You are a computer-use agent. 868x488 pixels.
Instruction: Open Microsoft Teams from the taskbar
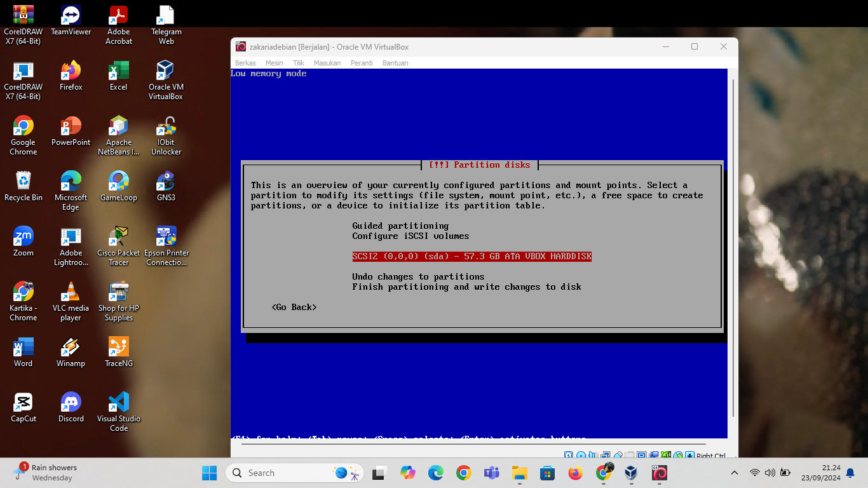pos(492,473)
